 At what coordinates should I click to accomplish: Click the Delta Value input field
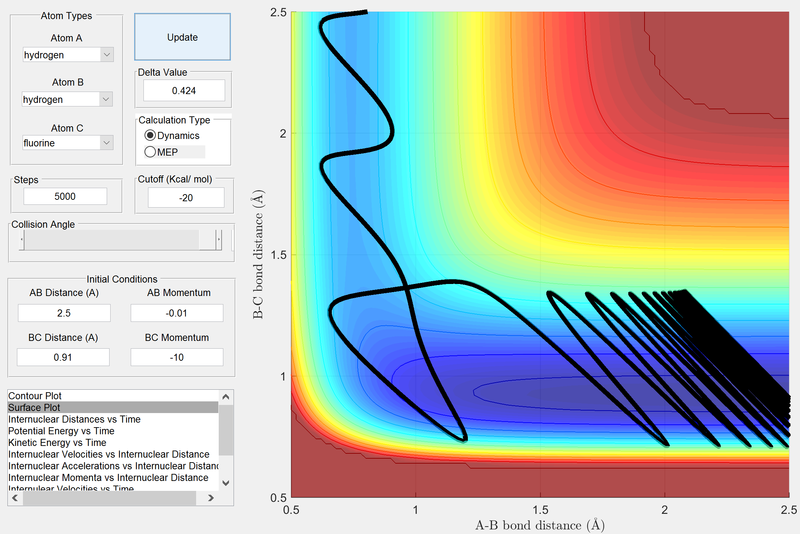184,91
